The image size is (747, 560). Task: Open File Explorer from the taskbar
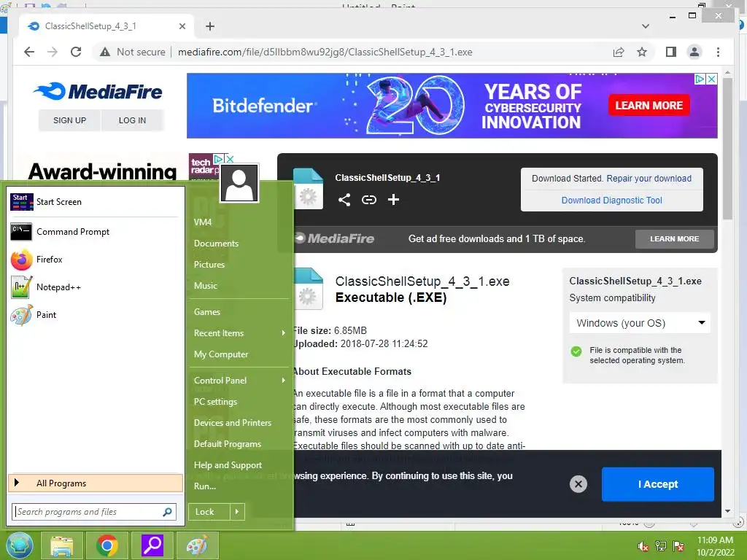pyautogui.click(x=62, y=545)
